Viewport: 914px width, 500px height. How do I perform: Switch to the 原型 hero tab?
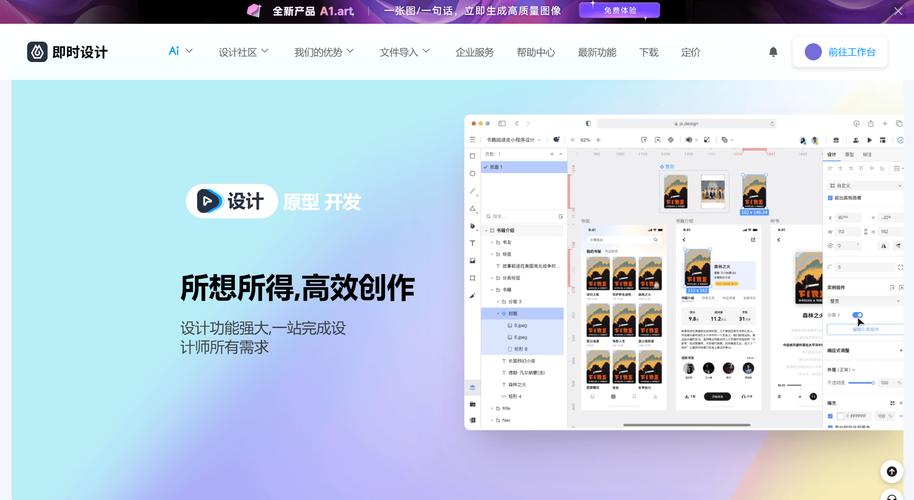(x=301, y=202)
